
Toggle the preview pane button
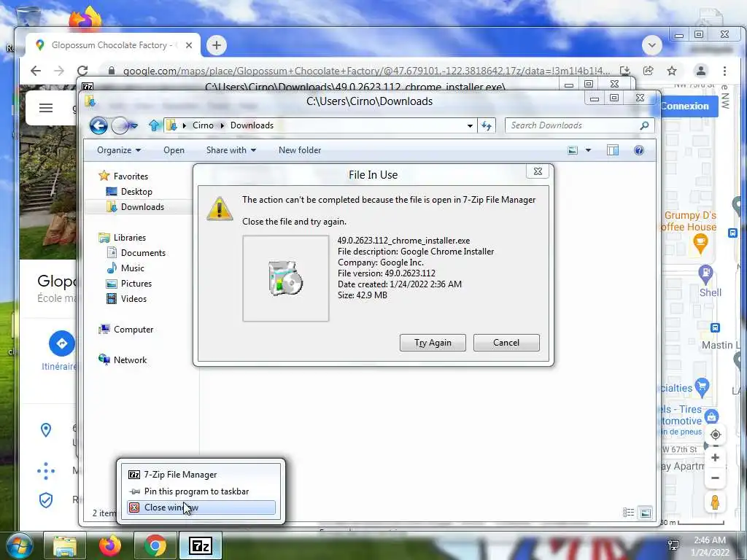point(613,150)
